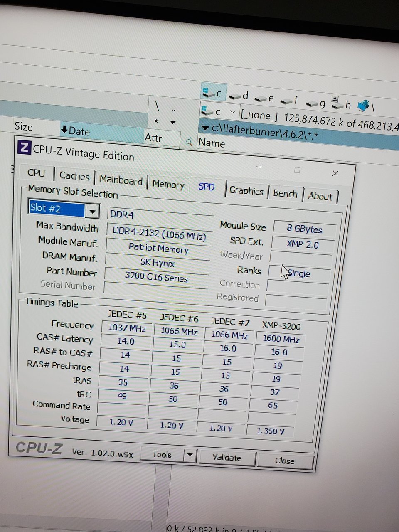Open the Mainboard tab
This screenshot has height=532, width=399.
[x=121, y=180]
